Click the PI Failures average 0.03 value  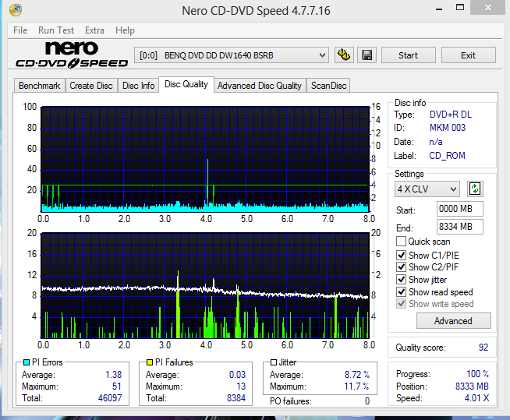point(237,375)
